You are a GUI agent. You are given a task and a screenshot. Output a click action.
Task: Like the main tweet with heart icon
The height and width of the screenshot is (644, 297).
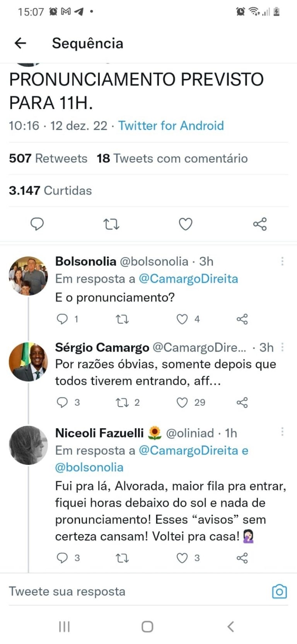point(185,224)
